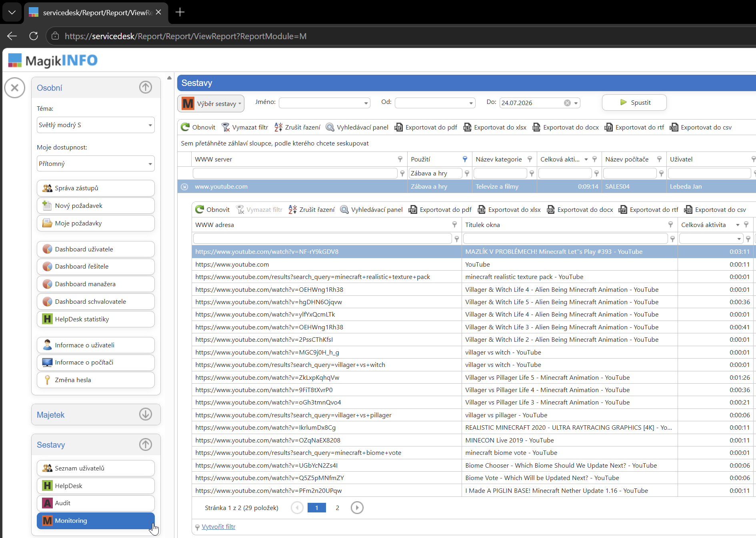The image size is (756, 538).
Task: Click the upper Exportovat do pdf icon
Action: point(398,127)
